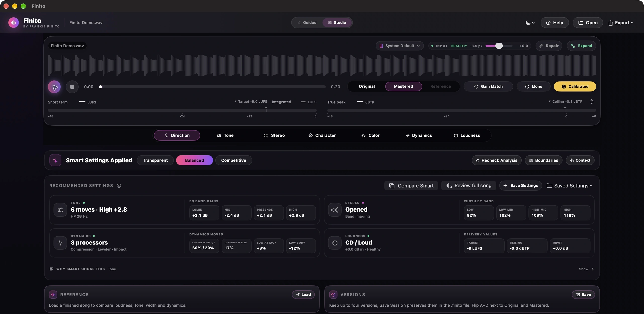The image size is (644, 314).
Task: Switch to Guided mode
Action: (x=307, y=23)
